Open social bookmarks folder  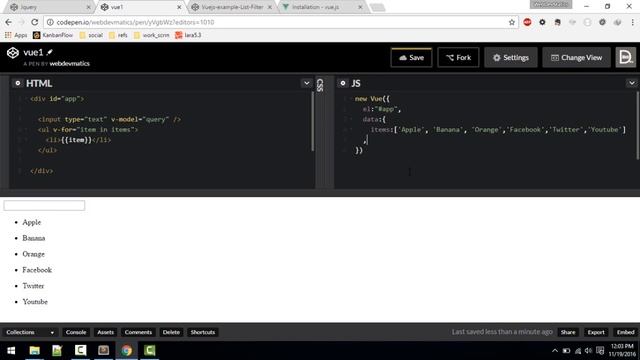(x=91, y=35)
